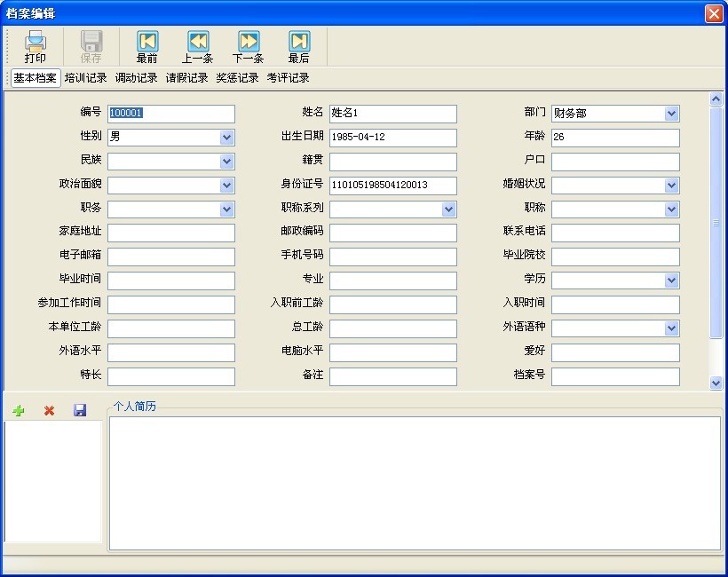Expand the 职务 dropdown

pyautogui.click(x=226, y=209)
